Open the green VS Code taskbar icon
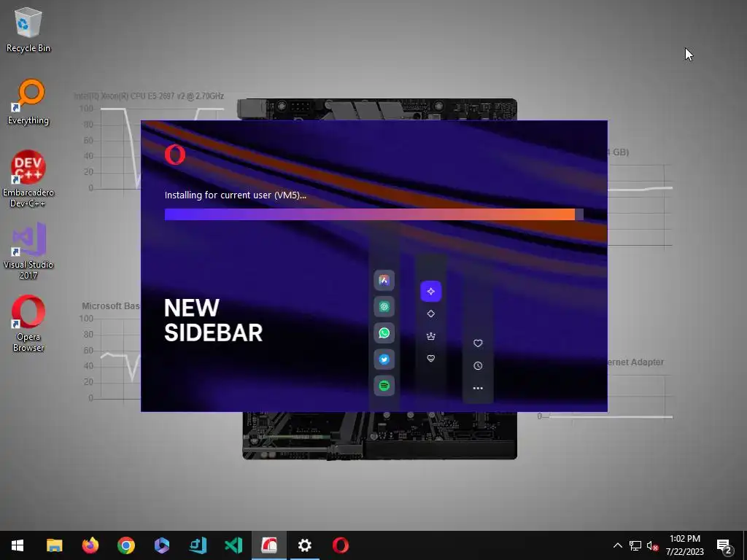The width and height of the screenshot is (747, 560). pos(233,545)
